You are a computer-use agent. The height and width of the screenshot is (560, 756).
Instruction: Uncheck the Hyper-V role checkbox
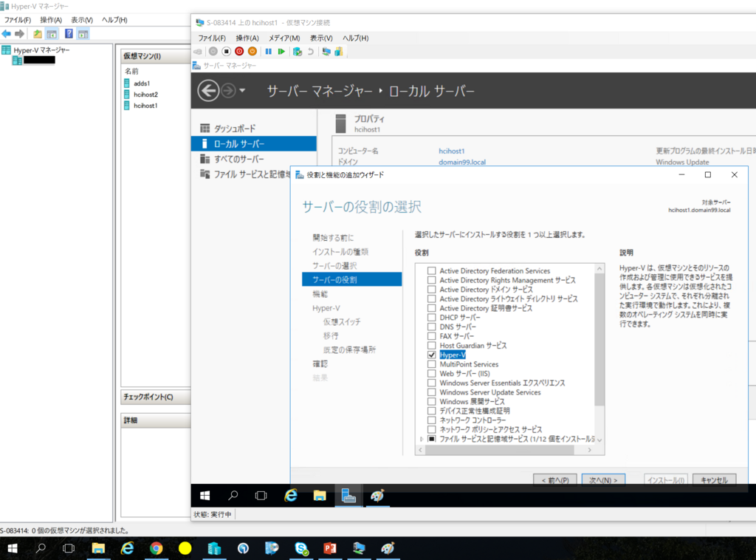431,355
